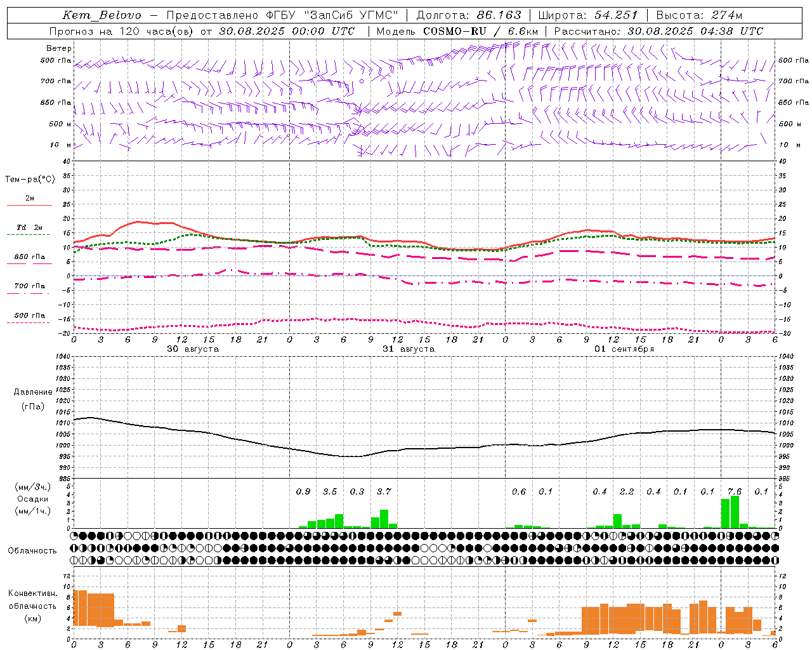Click the "01 сентября" date label
This screenshot has width=812, height=650.
(624, 349)
